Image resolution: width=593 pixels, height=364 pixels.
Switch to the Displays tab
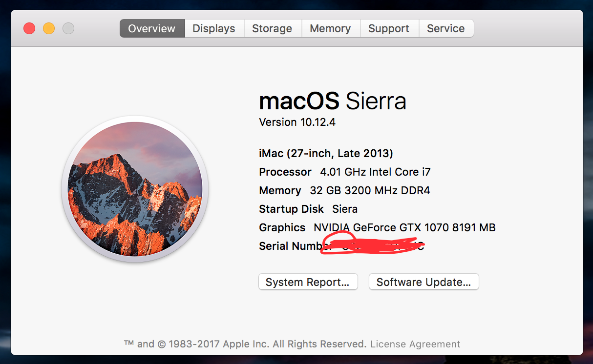[x=214, y=28]
